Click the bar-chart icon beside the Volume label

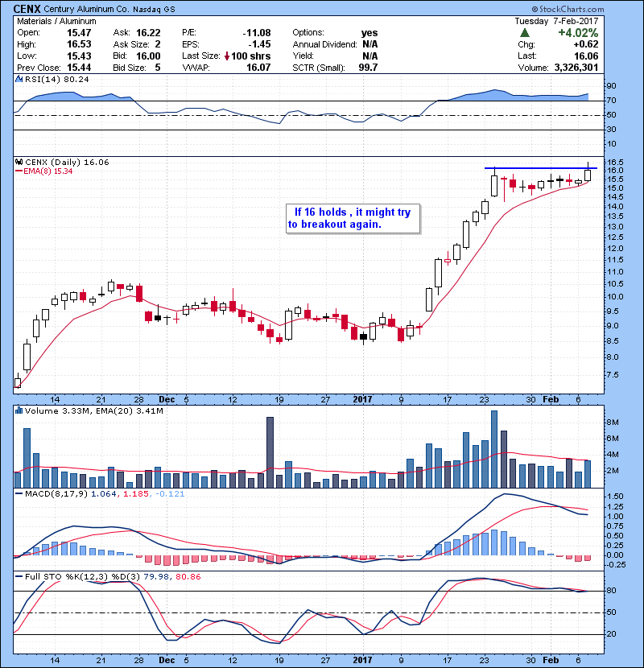19,410
